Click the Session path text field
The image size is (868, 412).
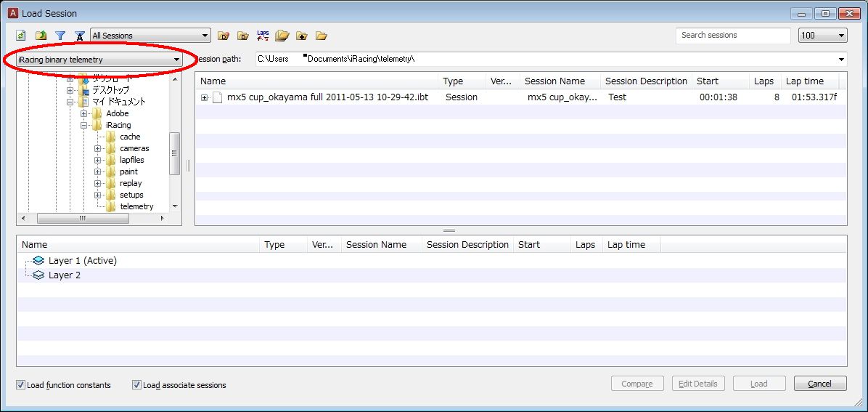545,59
